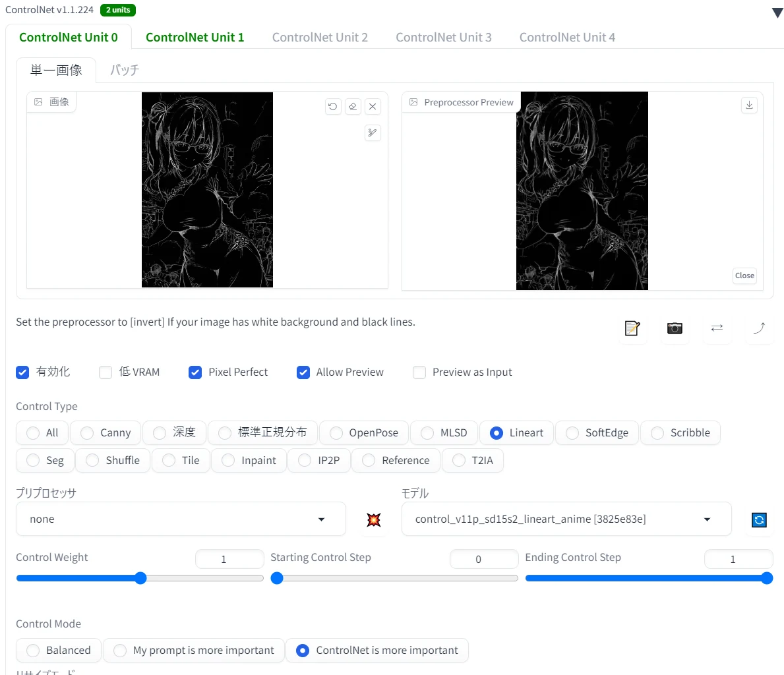Viewport: 784px width, 675px height.
Task: Enable the 低 VRAM checkbox
Action: (105, 372)
